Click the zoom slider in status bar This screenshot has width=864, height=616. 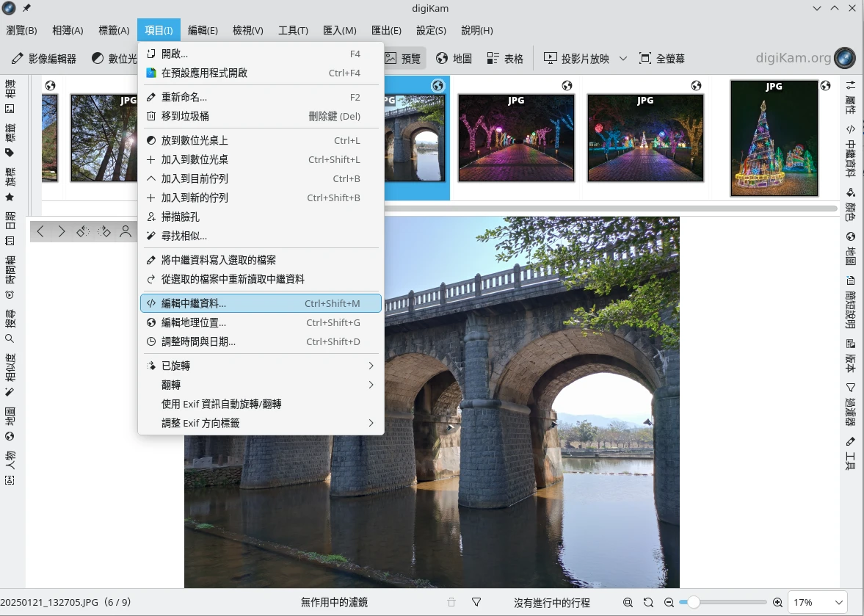point(723,603)
